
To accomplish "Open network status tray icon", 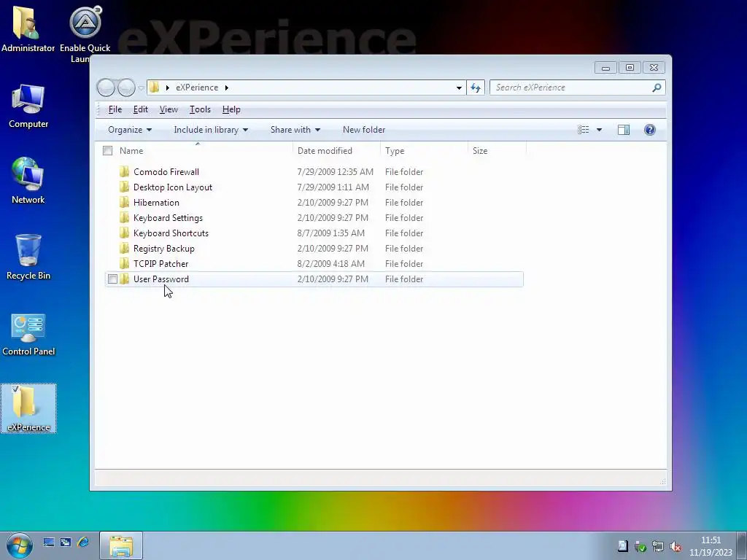I will (658, 547).
